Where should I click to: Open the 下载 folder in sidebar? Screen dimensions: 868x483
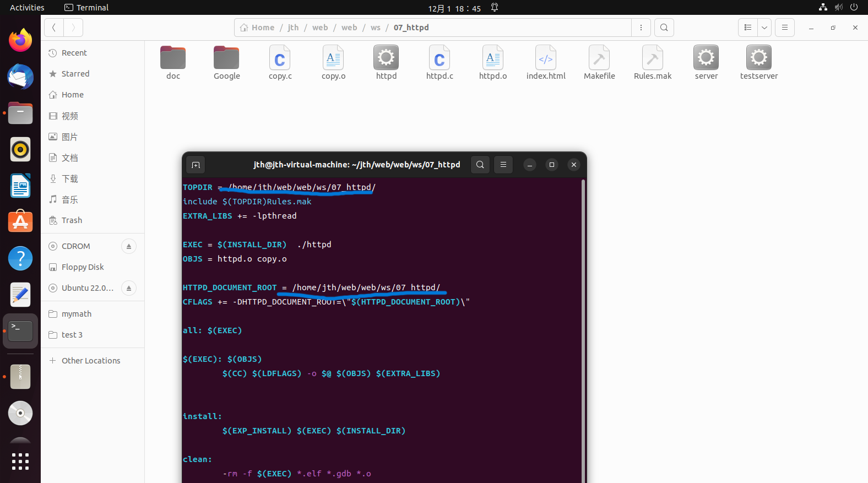click(x=93, y=178)
